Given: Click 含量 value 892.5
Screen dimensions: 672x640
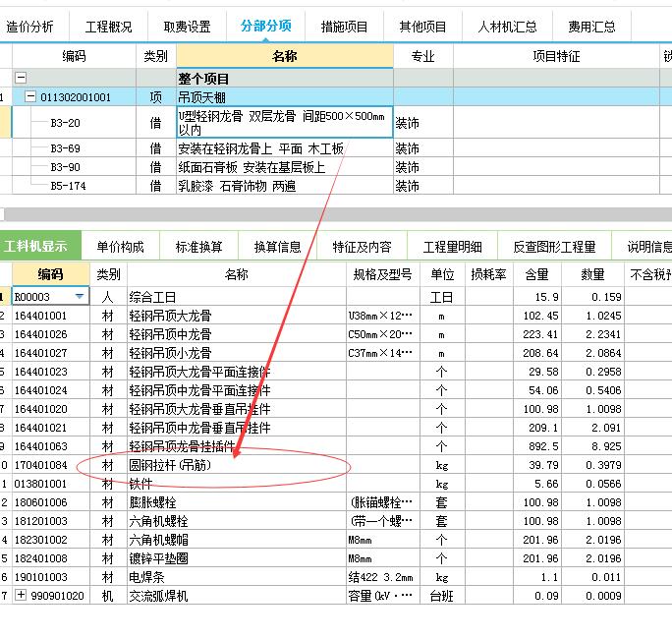Looking at the screenshot, I should click(537, 446).
